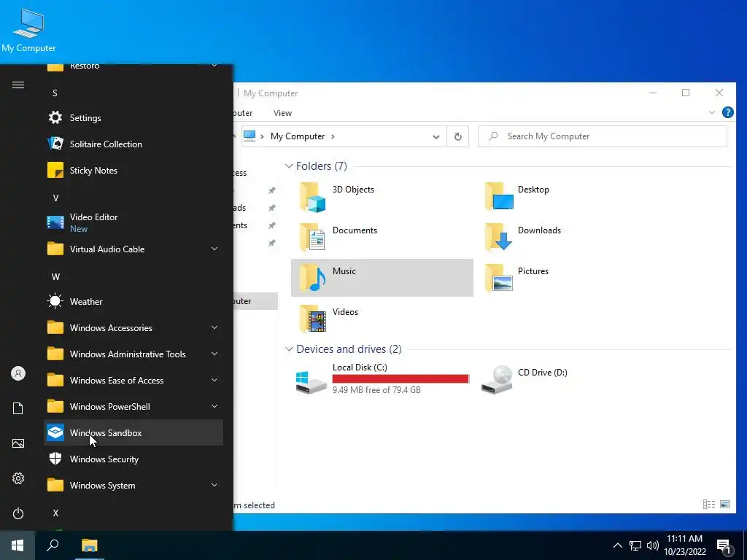This screenshot has width=747, height=560.
Task: Select Local Disk (C:) drive
Action: pyautogui.click(x=382, y=379)
